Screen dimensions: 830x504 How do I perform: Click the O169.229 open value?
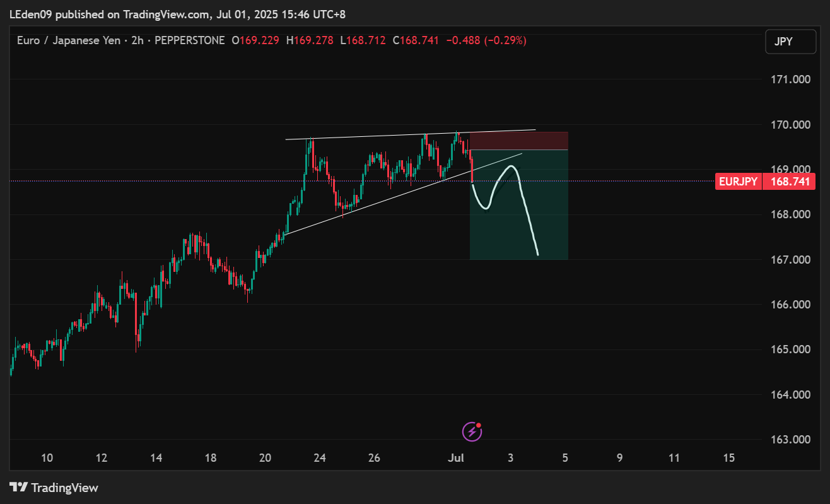pos(257,40)
